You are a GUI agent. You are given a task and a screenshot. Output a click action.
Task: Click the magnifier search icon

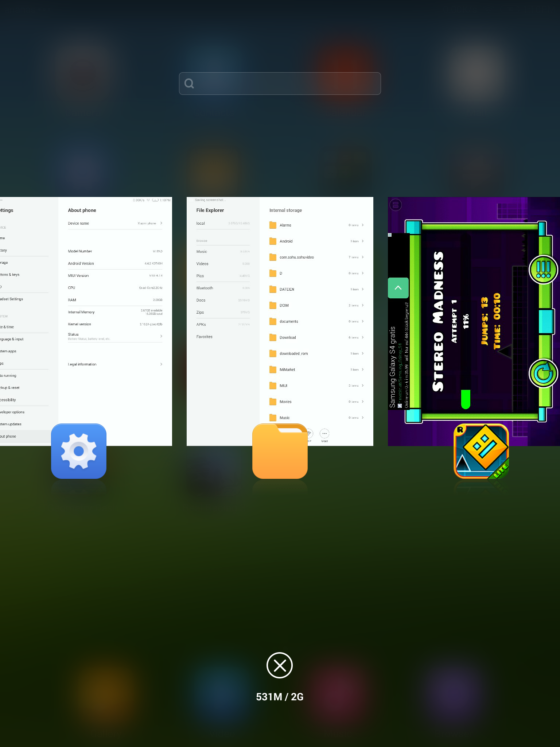coord(189,84)
